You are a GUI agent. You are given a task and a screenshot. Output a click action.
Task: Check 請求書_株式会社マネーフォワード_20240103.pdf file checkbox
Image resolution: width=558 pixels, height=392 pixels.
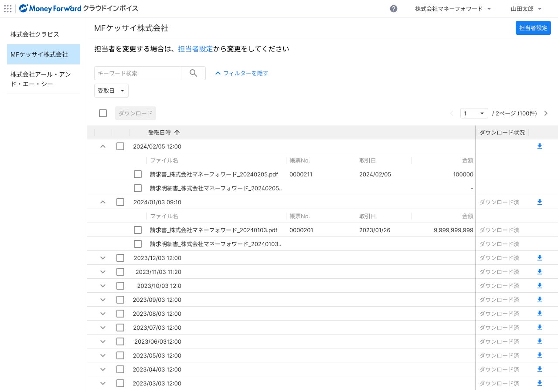[x=138, y=230]
